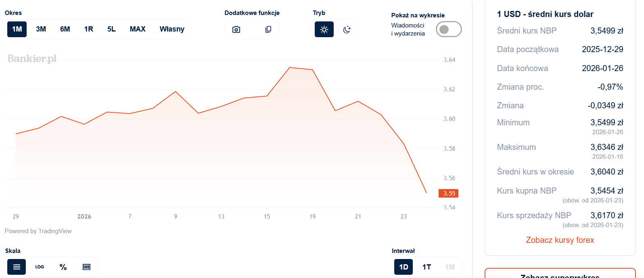Set the period to 6M
The width and height of the screenshot is (644, 278).
coord(65,29)
